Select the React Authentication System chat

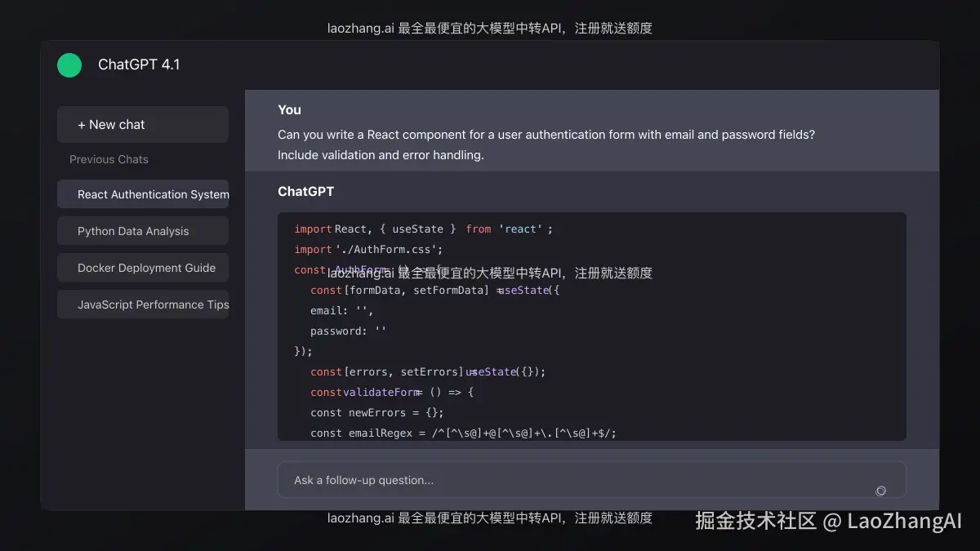click(142, 194)
